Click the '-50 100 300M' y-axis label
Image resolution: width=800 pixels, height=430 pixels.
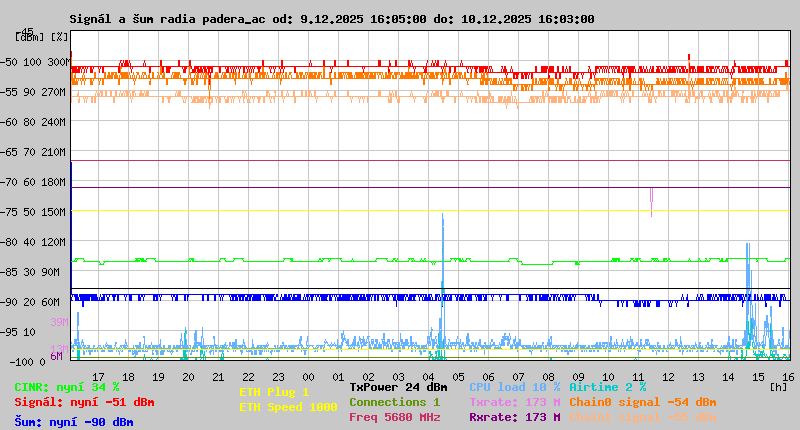click(35, 62)
